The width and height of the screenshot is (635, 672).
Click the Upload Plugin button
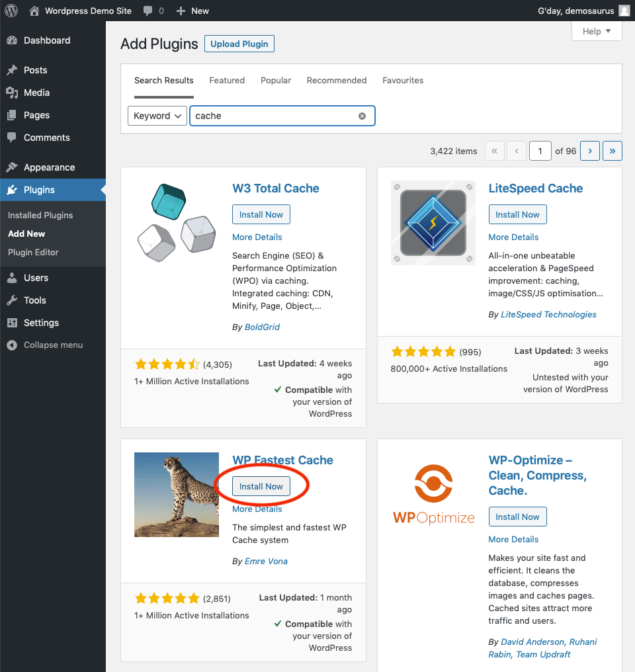(239, 44)
